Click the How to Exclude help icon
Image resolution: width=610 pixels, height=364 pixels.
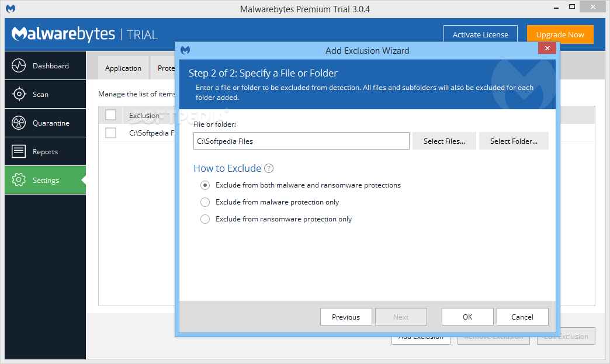tap(268, 168)
